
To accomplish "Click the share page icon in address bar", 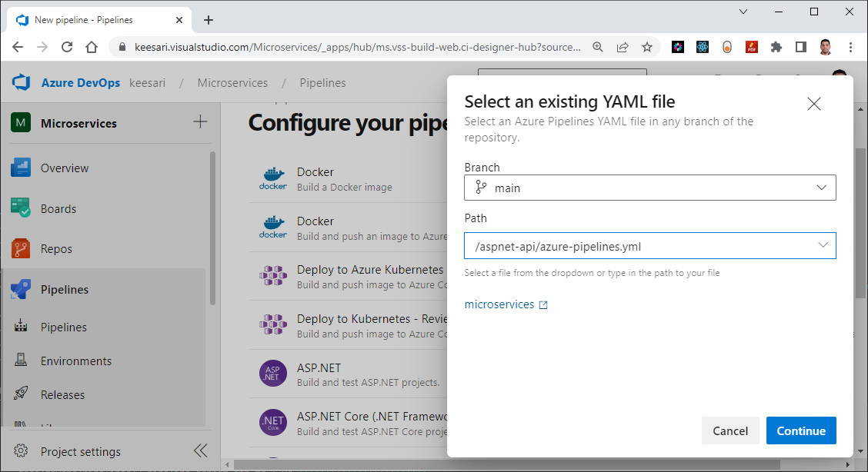I will click(x=623, y=47).
